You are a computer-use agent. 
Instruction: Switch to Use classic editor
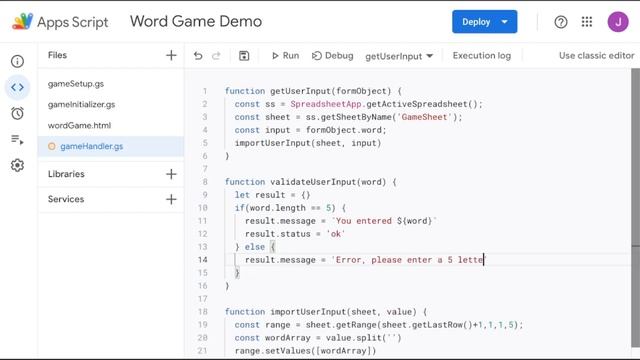coord(596,56)
